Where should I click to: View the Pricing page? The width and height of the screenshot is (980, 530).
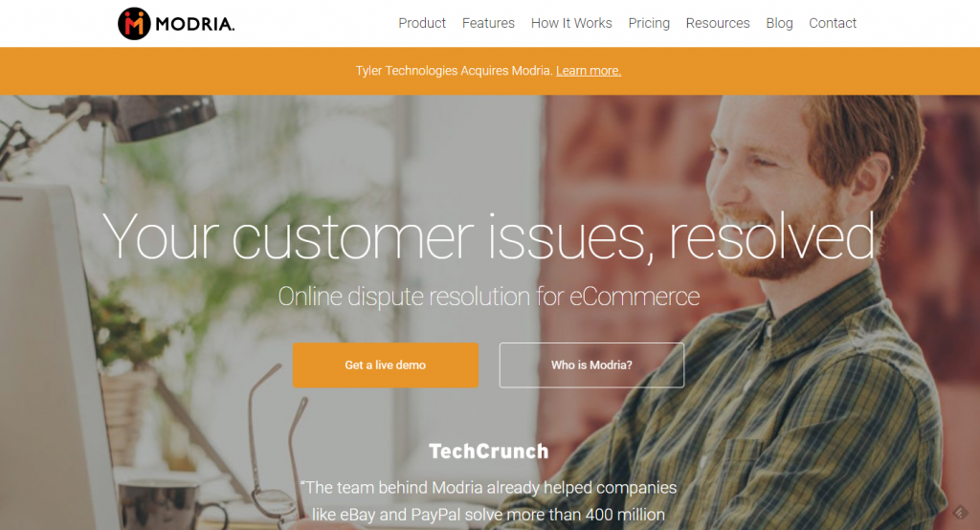(649, 23)
